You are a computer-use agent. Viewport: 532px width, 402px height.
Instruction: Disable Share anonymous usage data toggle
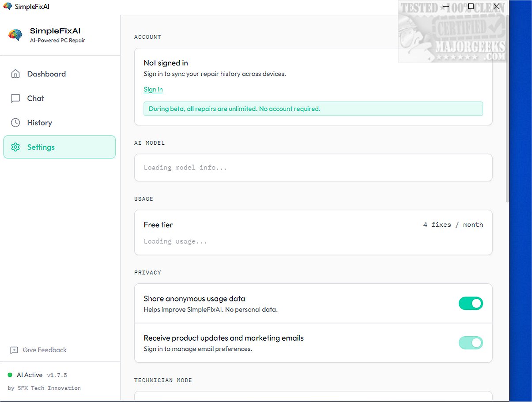tap(471, 304)
